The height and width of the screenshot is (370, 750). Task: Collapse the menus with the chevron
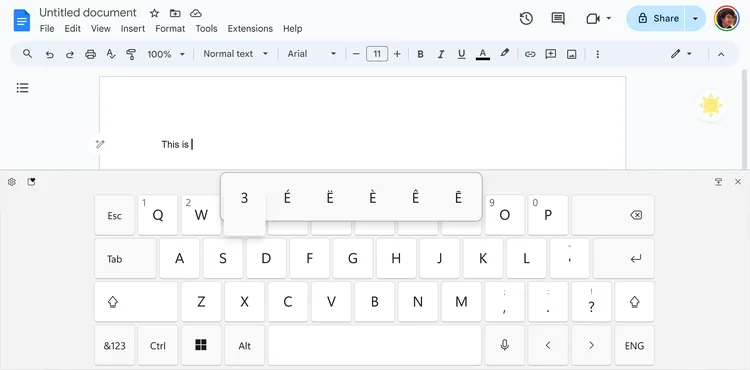[721, 54]
